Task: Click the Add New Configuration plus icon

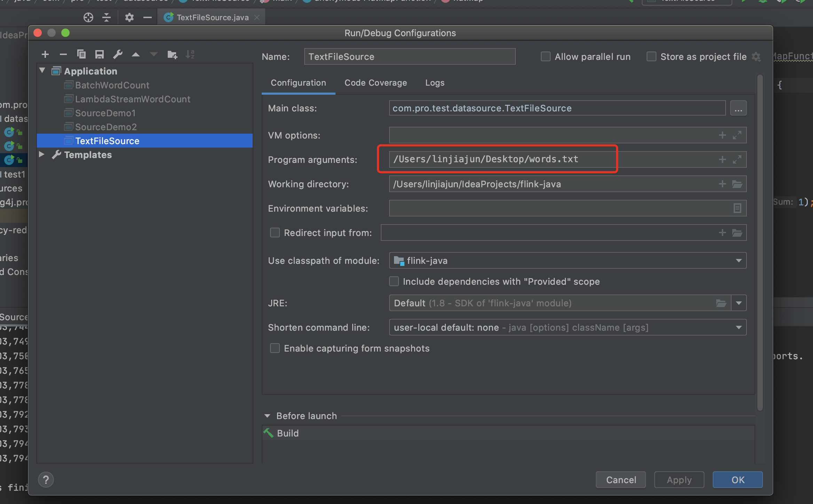Action: [45, 54]
